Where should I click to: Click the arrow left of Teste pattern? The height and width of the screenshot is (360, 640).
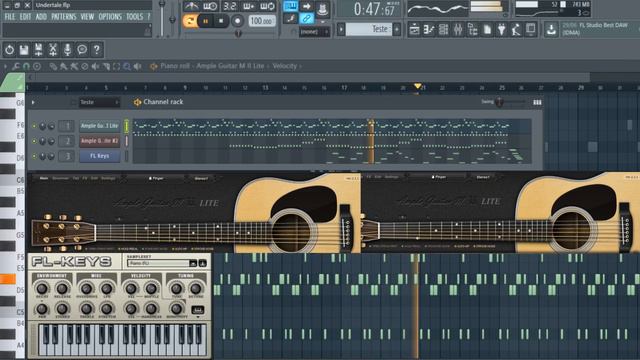point(341,29)
